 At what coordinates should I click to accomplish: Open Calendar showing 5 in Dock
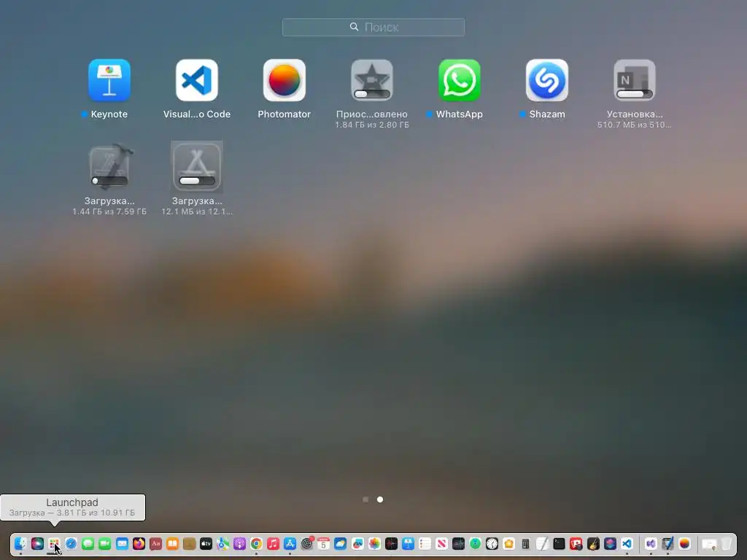tap(323, 543)
